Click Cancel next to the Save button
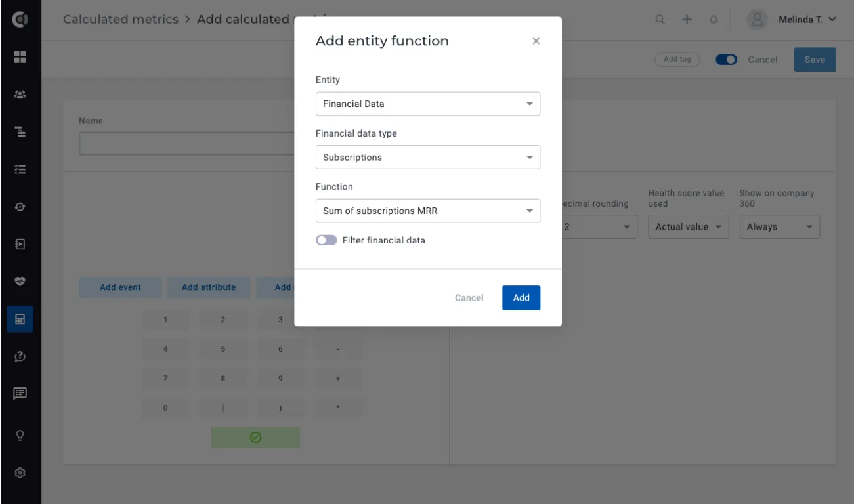 click(x=763, y=60)
